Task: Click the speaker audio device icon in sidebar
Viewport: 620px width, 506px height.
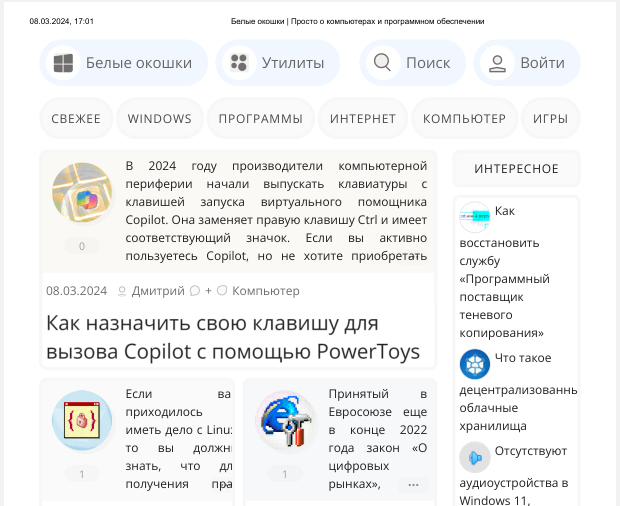Action: [474, 457]
